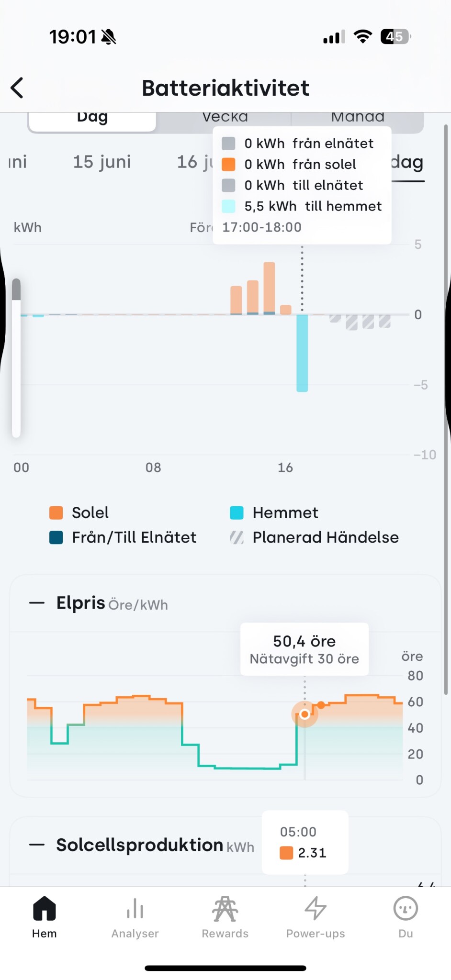
Task: Open the Analyser bar chart icon
Action: [135, 908]
